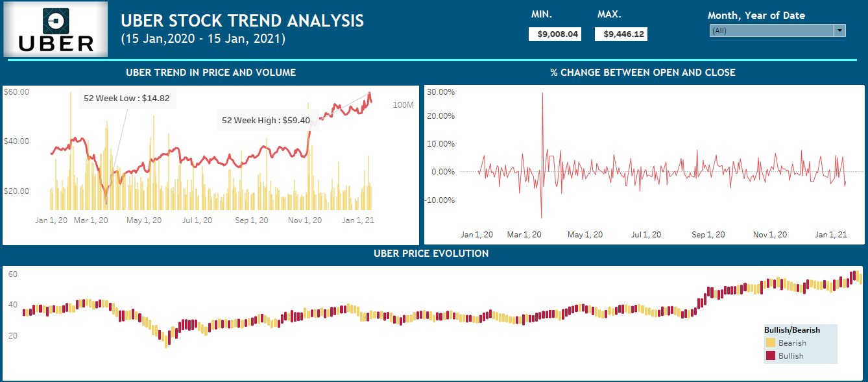Select (All) in the date filter
This screenshot has height=382, width=868.
tap(746, 30)
